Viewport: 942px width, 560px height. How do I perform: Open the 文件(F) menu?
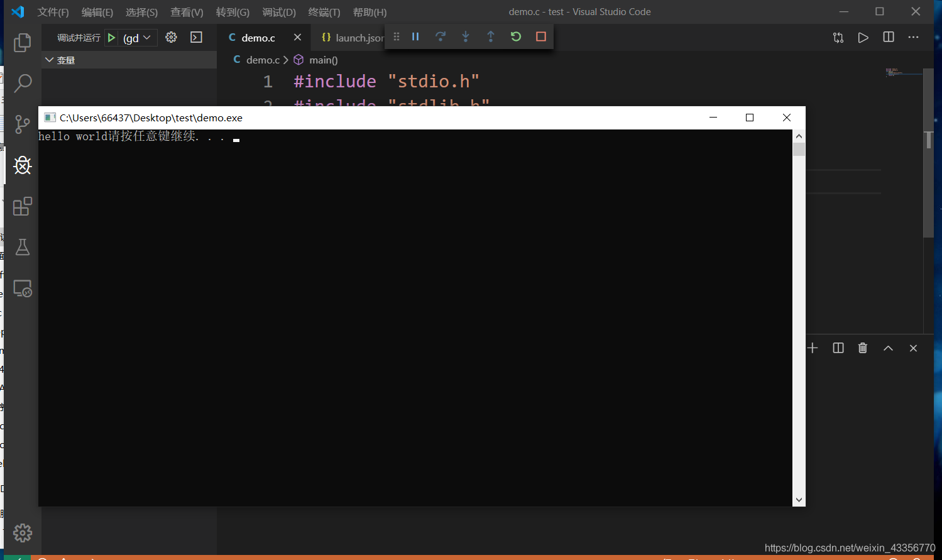(53, 12)
